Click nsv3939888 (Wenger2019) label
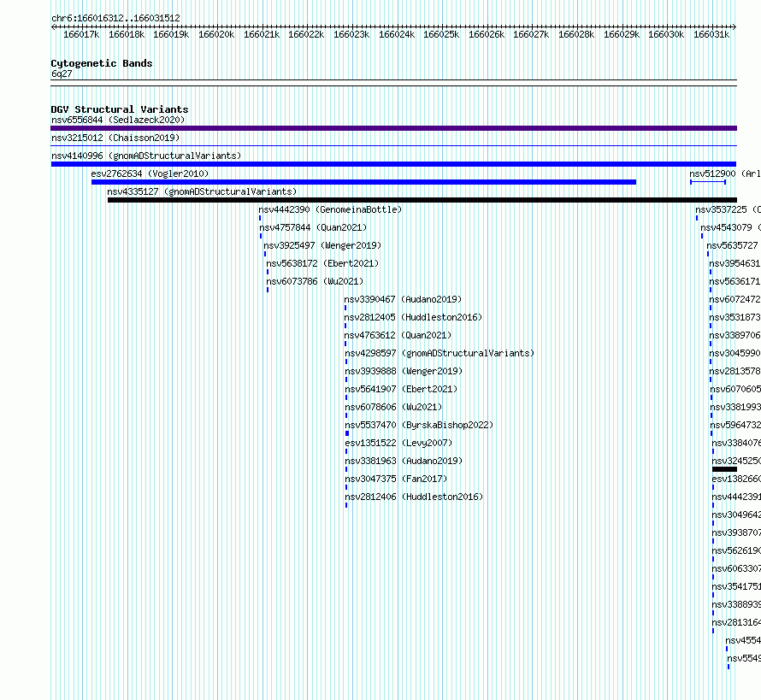The image size is (761, 700). (404, 371)
